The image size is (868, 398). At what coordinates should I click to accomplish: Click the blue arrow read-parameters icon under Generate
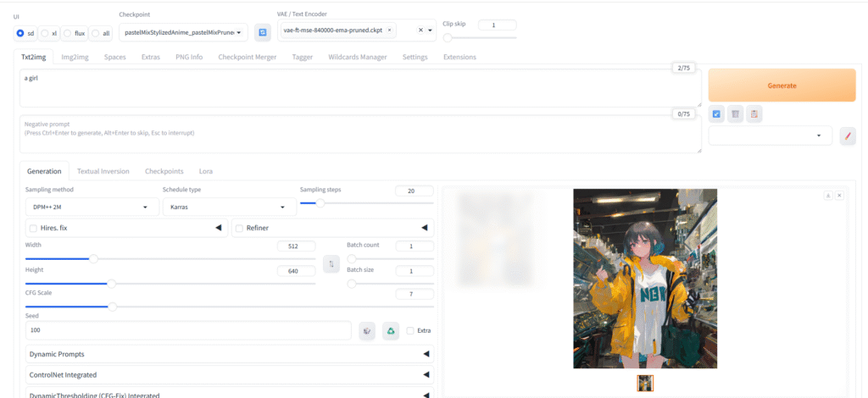[x=716, y=113]
